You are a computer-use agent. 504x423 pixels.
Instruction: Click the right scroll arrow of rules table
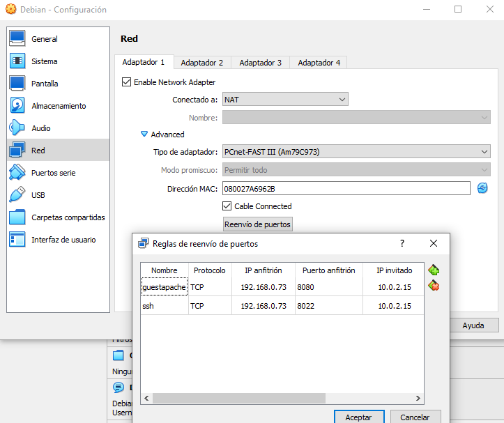(x=418, y=398)
